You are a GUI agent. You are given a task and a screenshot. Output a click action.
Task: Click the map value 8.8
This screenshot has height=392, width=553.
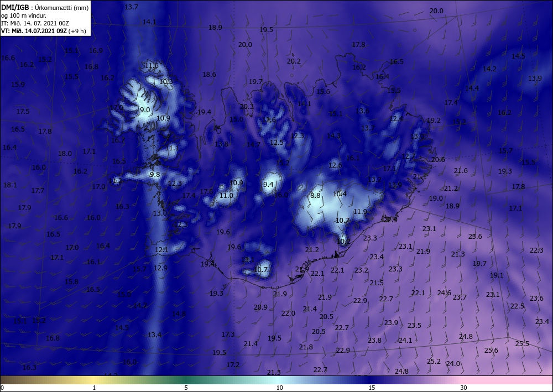pos(315,195)
